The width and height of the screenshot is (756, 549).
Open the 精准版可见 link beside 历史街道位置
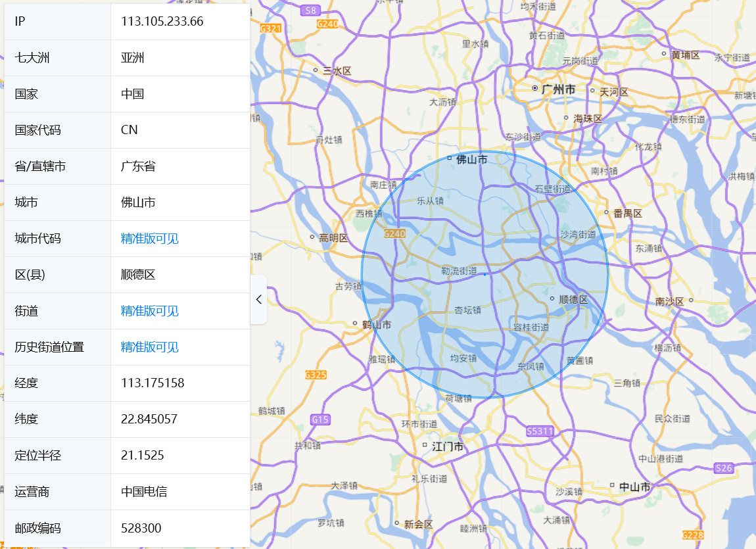(x=150, y=347)
